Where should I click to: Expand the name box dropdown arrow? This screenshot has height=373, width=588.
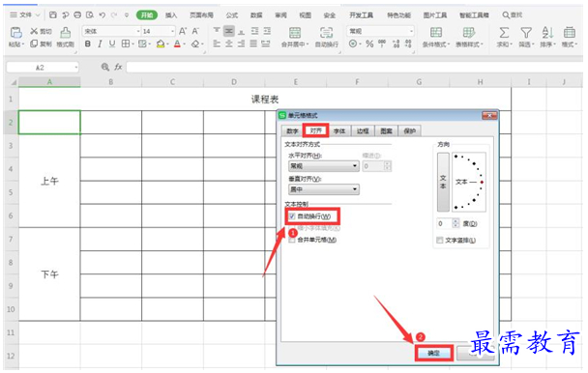click(x=76, y=68)
